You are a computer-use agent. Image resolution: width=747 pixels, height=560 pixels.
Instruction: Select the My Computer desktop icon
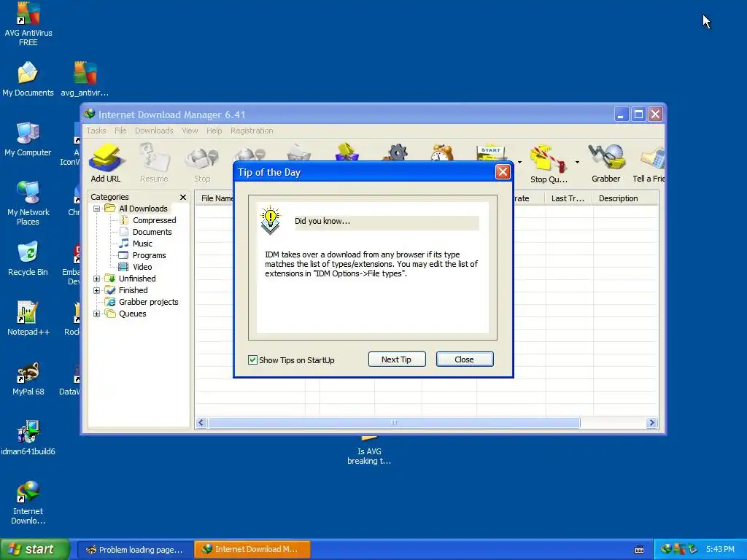[x=28, y=139]
